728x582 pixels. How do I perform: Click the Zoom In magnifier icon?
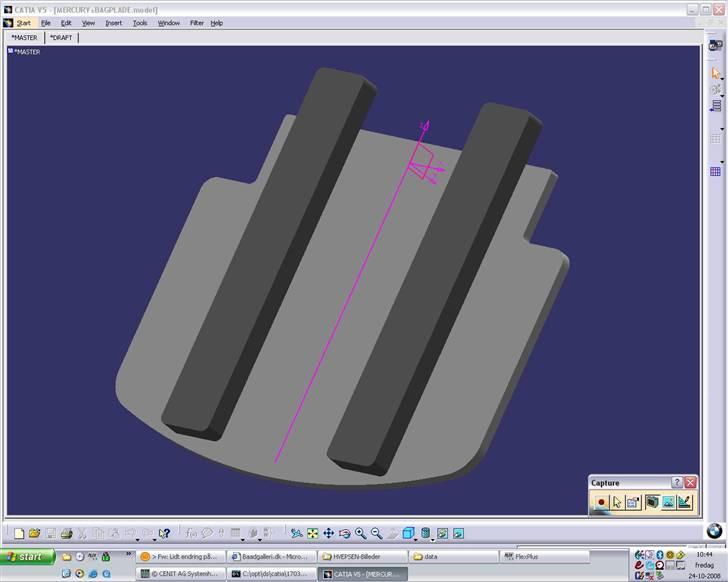360,534
